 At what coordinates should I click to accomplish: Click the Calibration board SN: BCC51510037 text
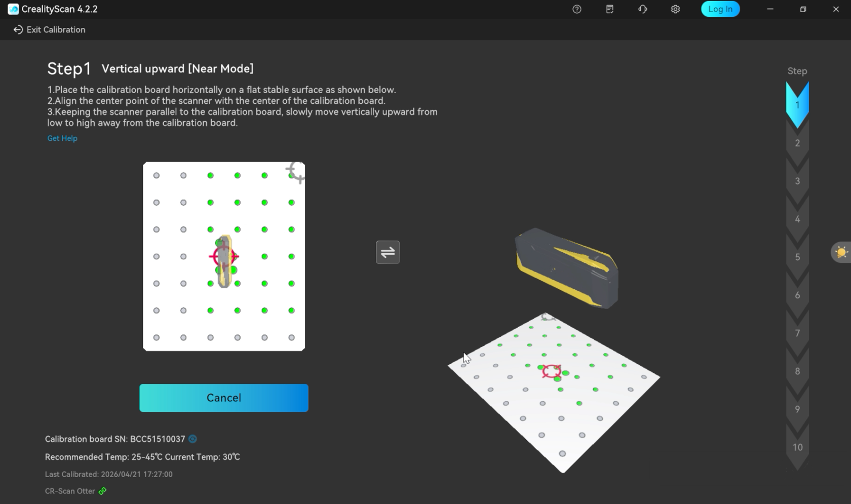115,439
